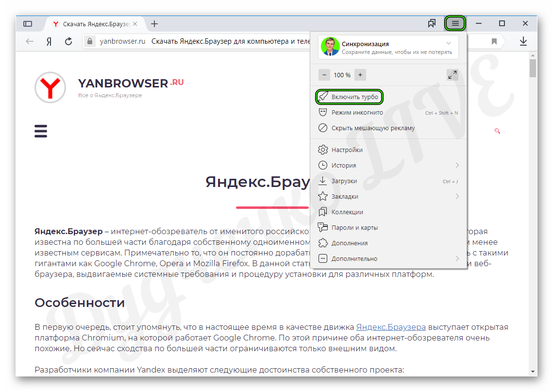Viewport: 553px width, 392px height.
Task: Click the scrollbar up arrow
Action: pyautogui.click(x=533, y=55)
